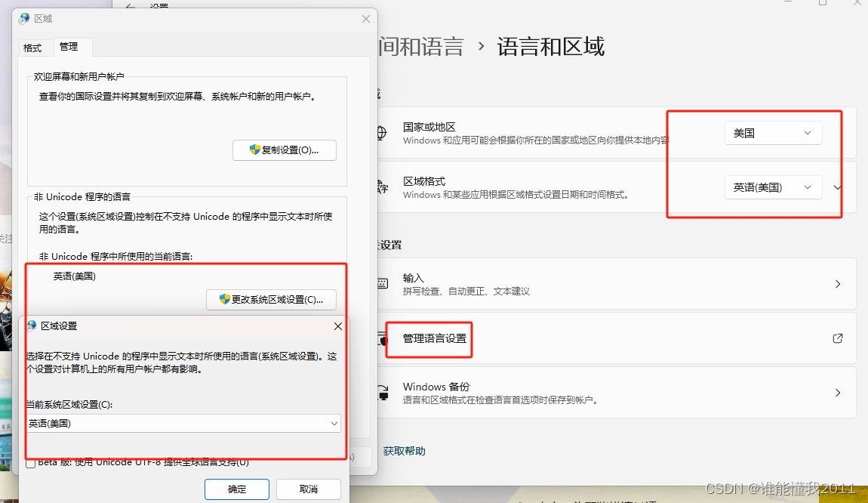
Task: Open the 获取帮助 link
Action: click(x=404, y=451)
